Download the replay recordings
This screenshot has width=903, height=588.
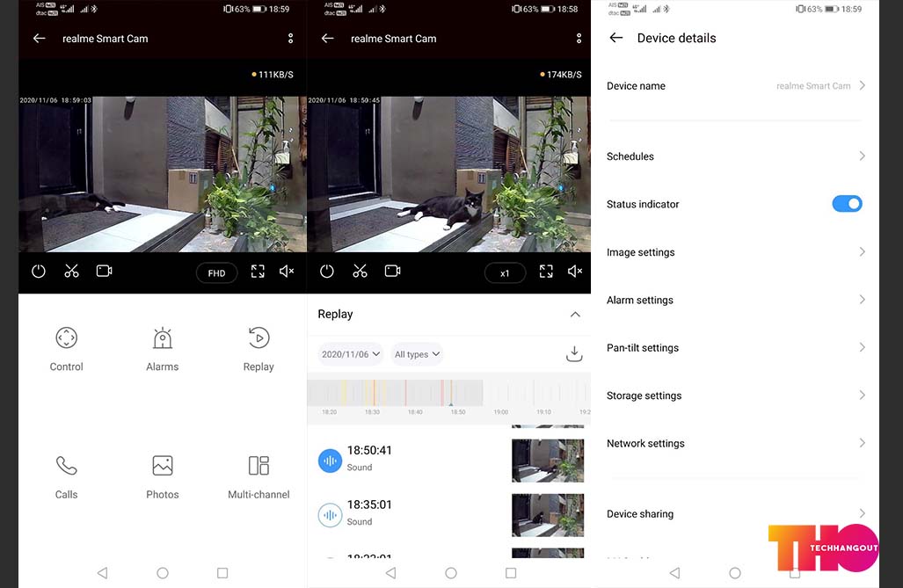click(574, 353)
